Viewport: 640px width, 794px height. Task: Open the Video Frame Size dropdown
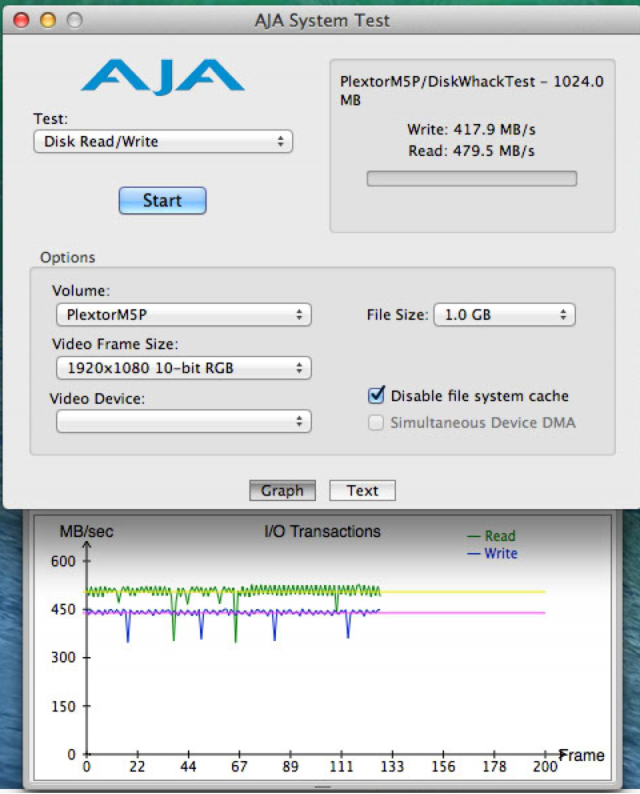tap(183, 368)
